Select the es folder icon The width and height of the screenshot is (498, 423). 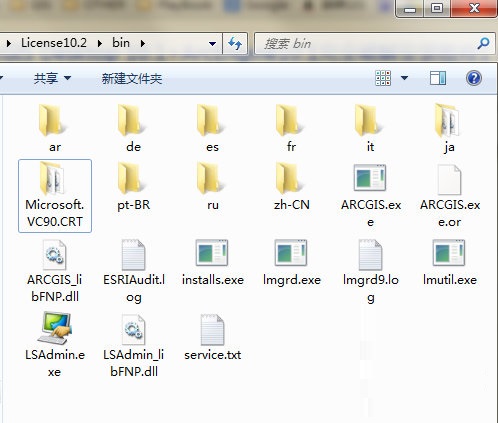210,120
